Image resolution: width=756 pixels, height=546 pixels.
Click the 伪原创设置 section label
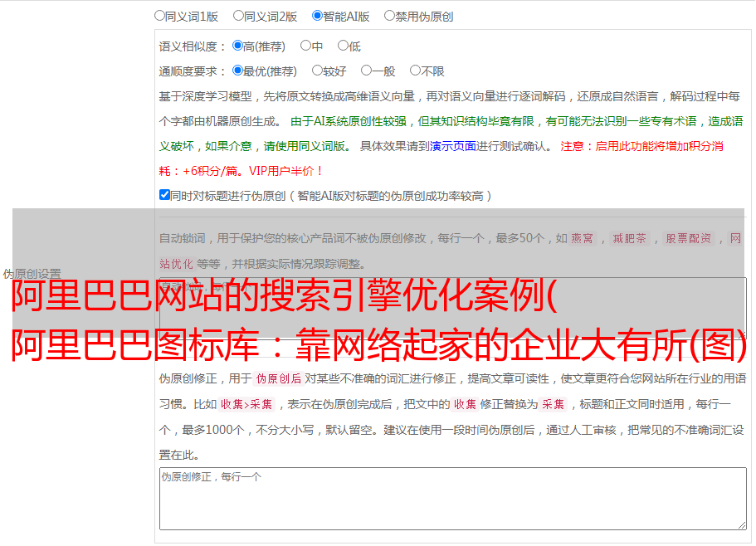click(x=32, y=274)
